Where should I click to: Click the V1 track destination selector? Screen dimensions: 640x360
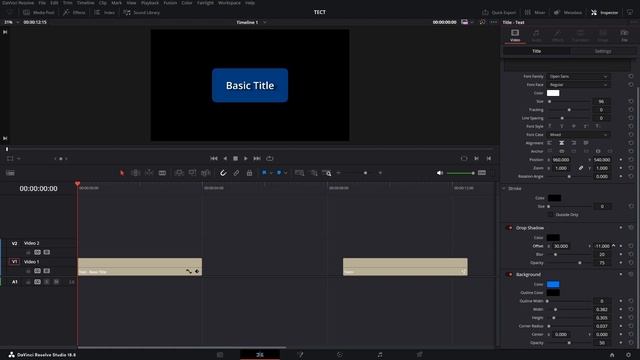[x=14, y=262]
